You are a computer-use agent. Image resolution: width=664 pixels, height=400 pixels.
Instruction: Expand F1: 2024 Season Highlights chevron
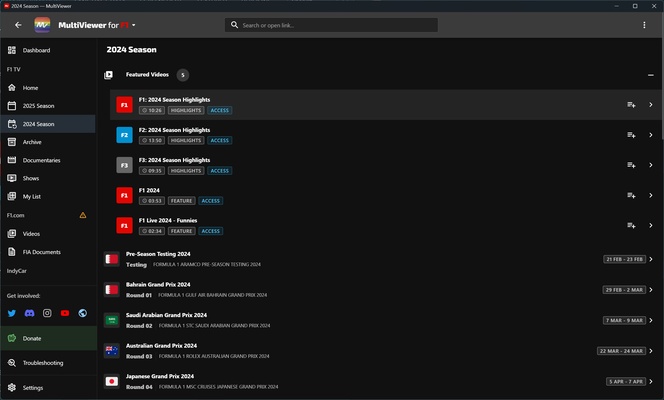[x=651, y=105]
